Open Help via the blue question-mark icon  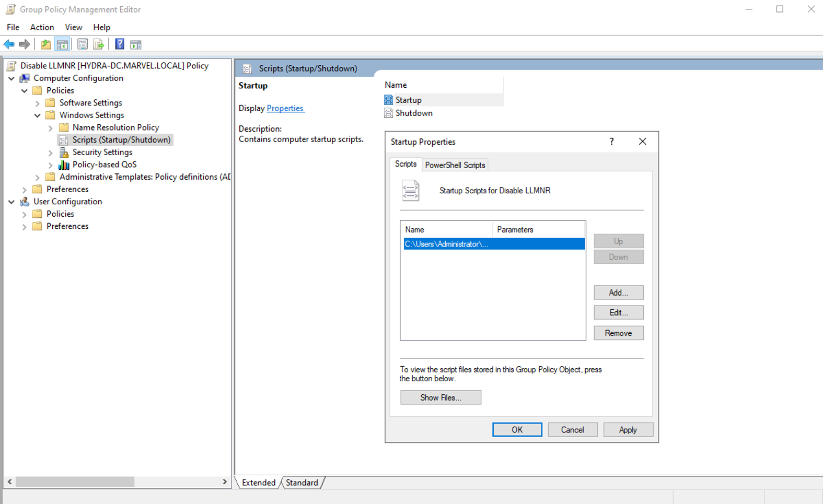120,44
